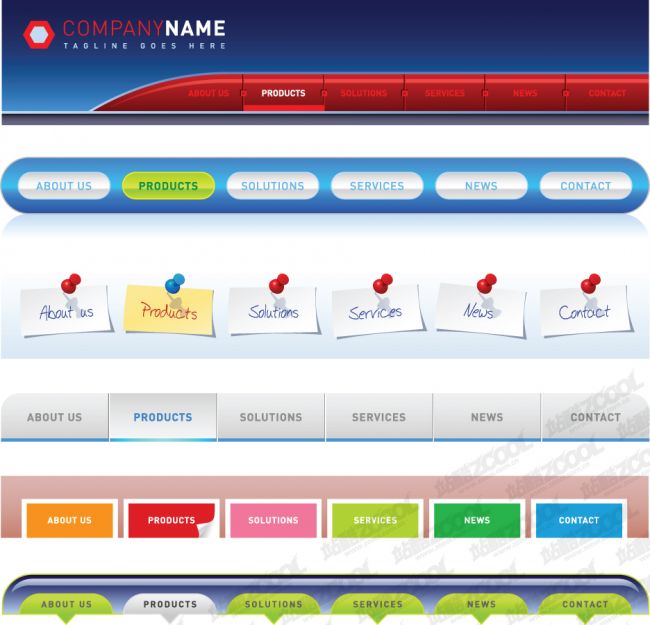
Task: Click Solutions in the red header navigation
Action: [364, 93]
